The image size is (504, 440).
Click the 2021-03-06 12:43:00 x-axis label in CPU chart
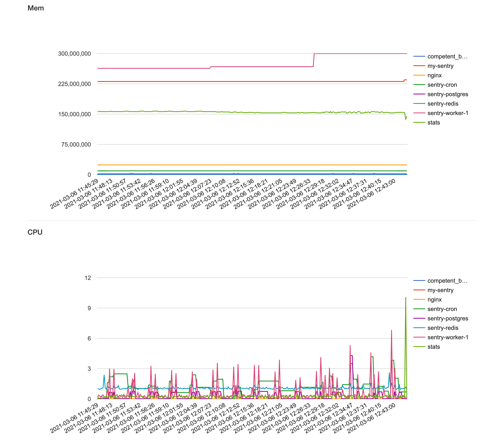pyautogui.click(x=371, y=418)
